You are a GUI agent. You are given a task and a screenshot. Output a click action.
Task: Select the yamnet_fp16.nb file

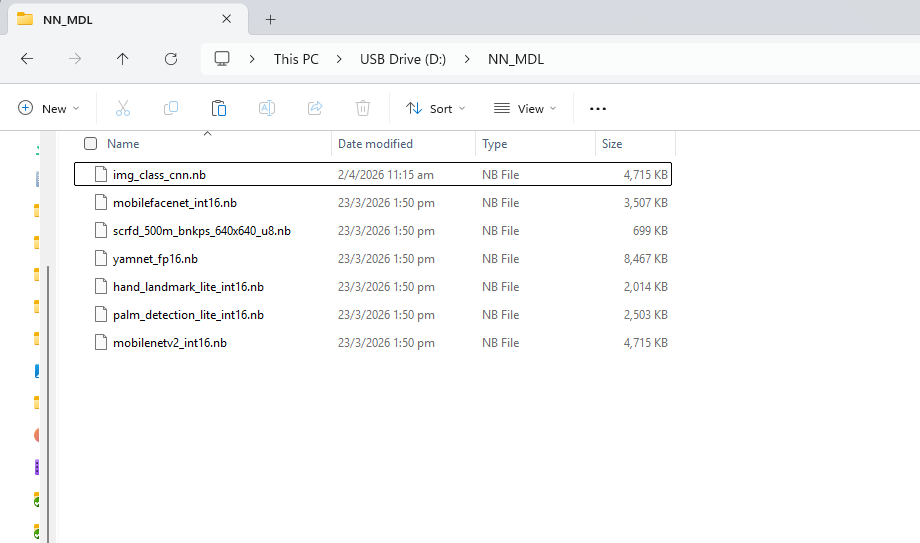pyautogui.click(x=155, y=259)
